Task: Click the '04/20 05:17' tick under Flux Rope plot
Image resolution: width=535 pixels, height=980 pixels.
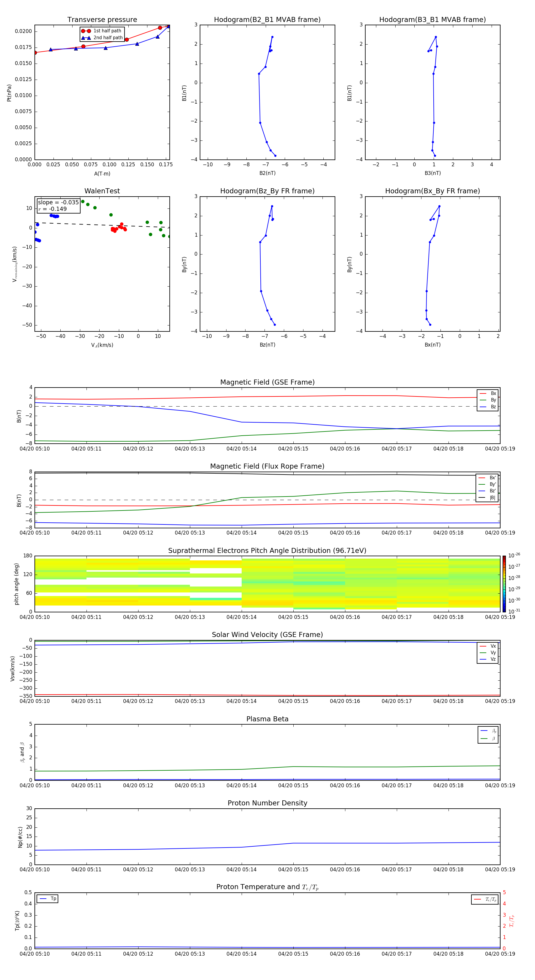Action: click(397, 533)
